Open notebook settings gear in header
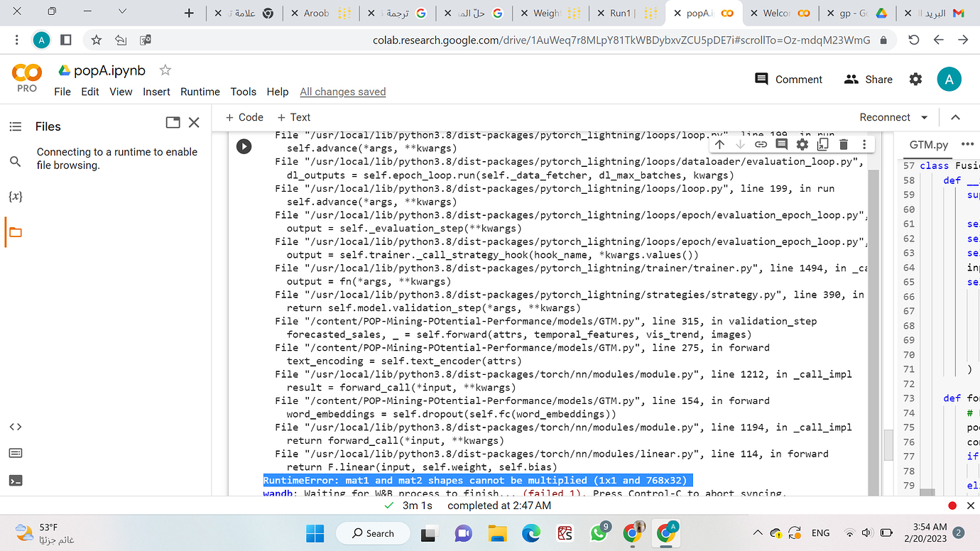This screenshot has height=551, width=980. (x=915, y=80)
